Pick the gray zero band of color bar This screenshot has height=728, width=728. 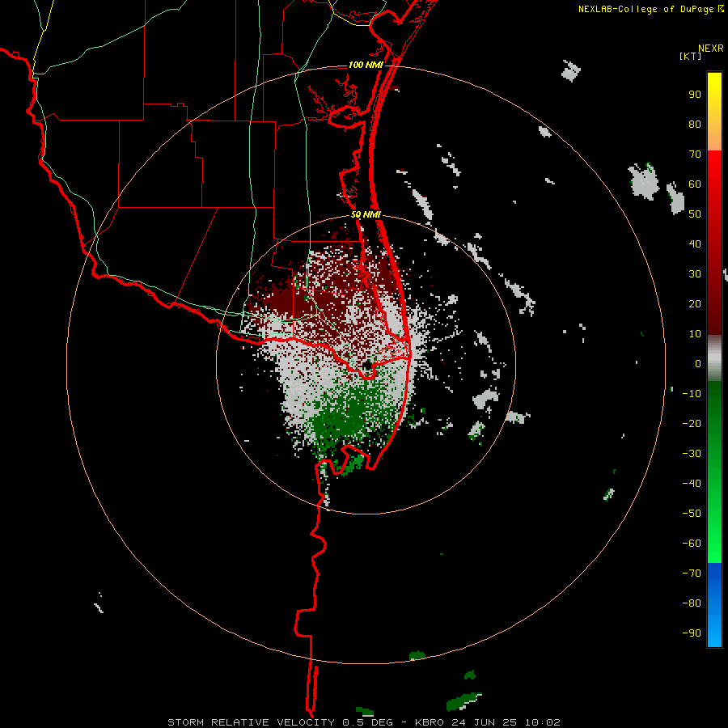point(714,358)
